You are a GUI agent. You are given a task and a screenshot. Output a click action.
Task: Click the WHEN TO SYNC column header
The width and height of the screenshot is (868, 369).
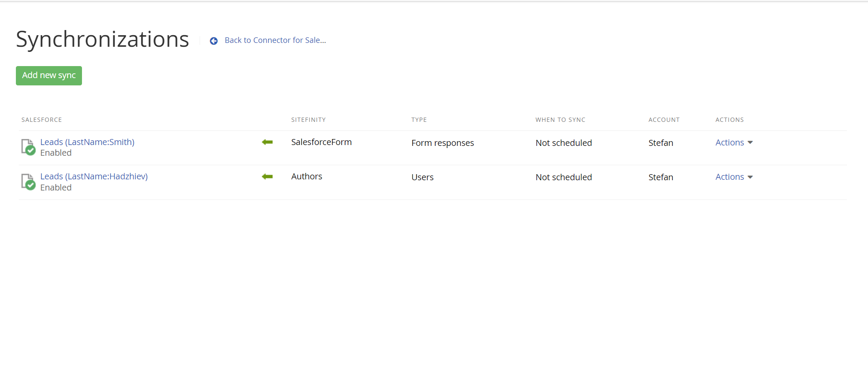(560, 120)
